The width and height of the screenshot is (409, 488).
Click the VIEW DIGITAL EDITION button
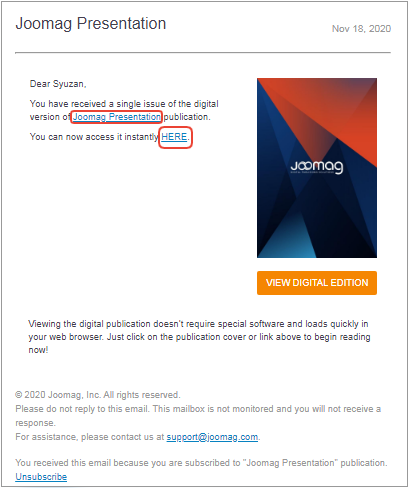tap(317, 283)
